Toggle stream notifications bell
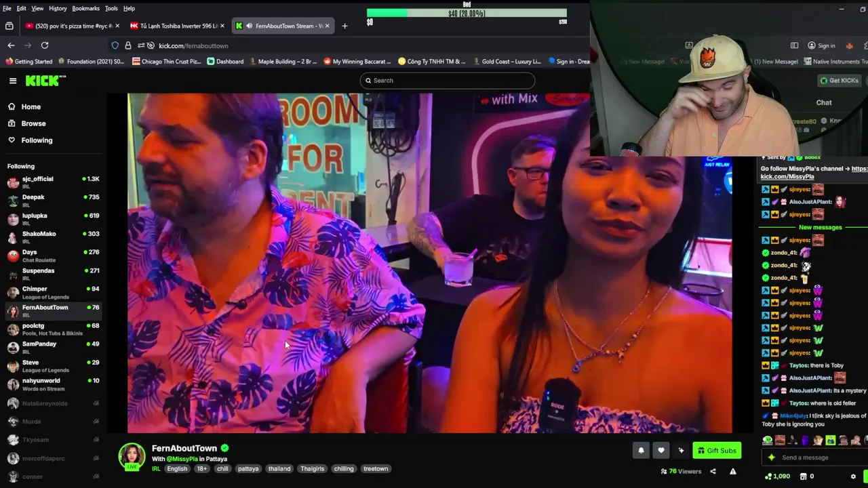Image resolution: width=868 pixels, height=488 pixels. point(641,450)
